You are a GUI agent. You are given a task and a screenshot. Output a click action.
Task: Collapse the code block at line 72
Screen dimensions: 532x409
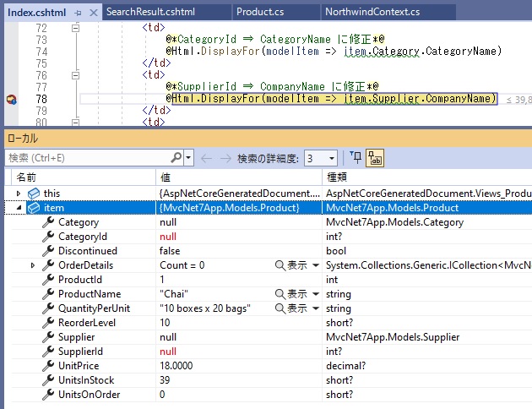[76, 28]
